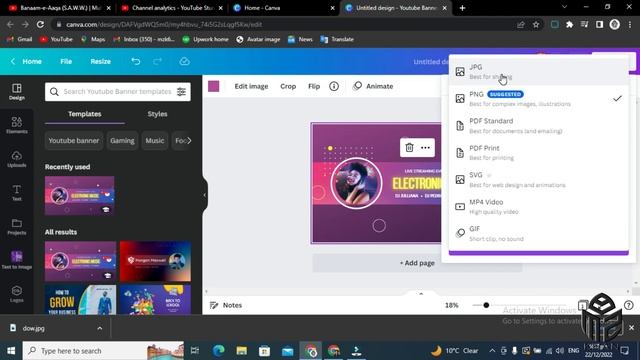Open File Explorer from taskbar

point(242,351)
